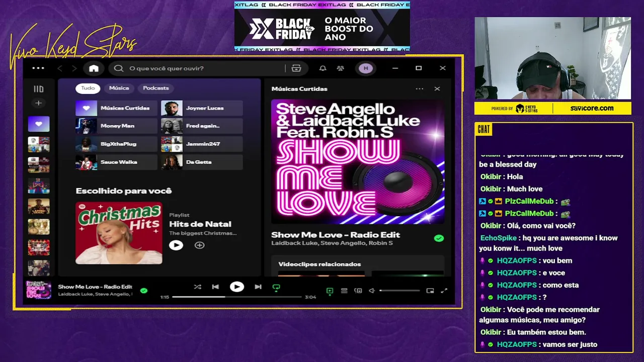The image size is (644, 362).
Task: Open Money Man shortcut card
Action: pos(116,126)
